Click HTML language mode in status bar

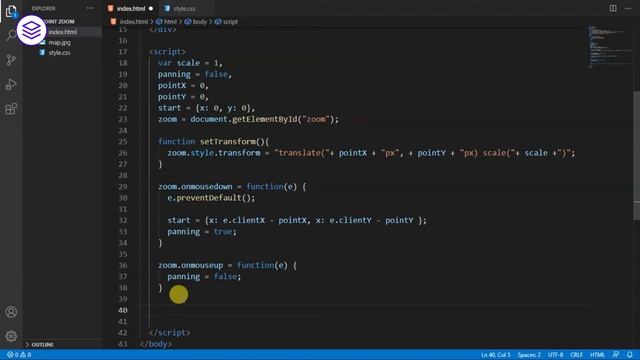pos(597,355)
